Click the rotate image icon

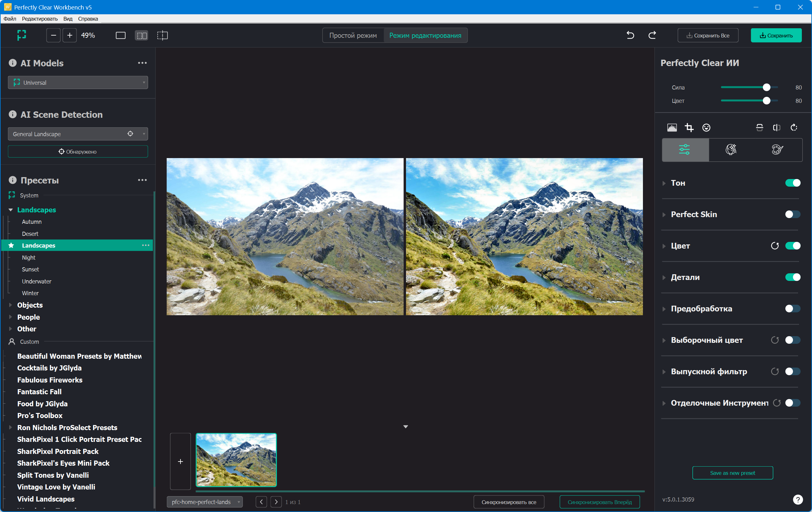(x=794, y=128)
